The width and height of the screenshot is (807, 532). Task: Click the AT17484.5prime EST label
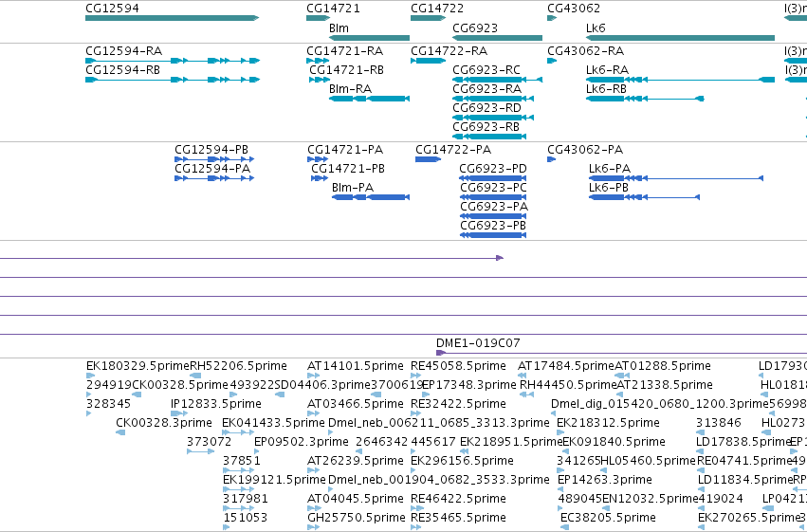coord(566,366)
